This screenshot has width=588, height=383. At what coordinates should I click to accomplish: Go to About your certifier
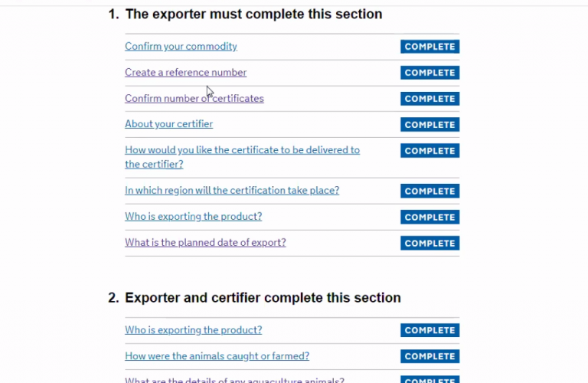(168, 124)
